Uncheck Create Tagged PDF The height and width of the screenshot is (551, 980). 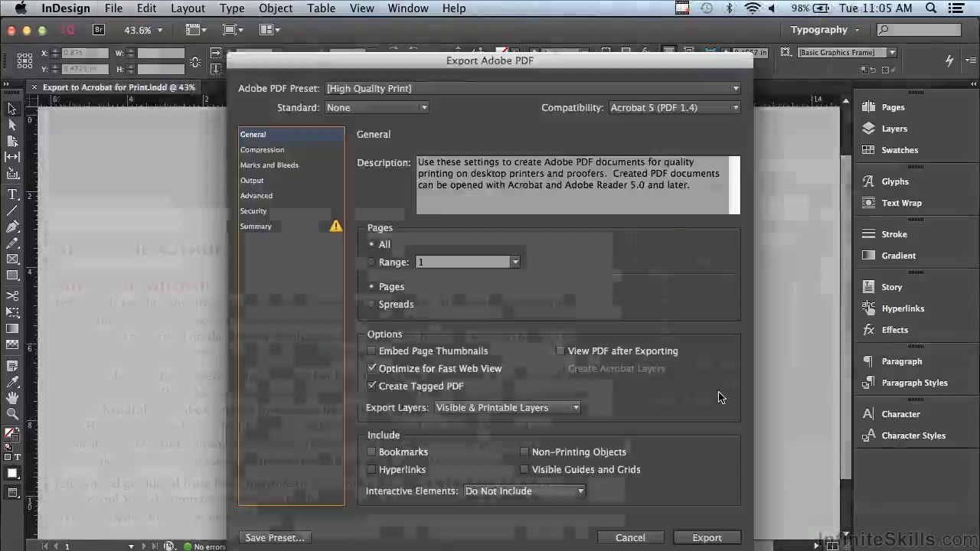[371, 386]
